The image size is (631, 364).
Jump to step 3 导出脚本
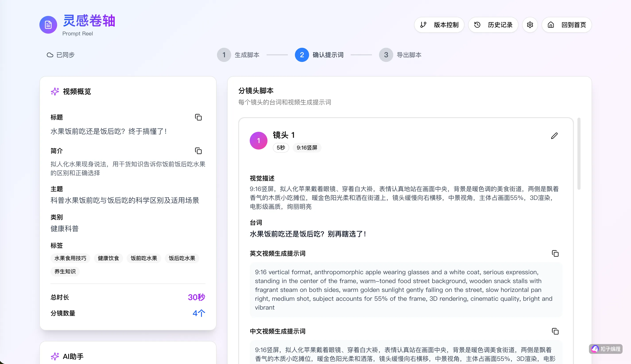tap(400, 55)
